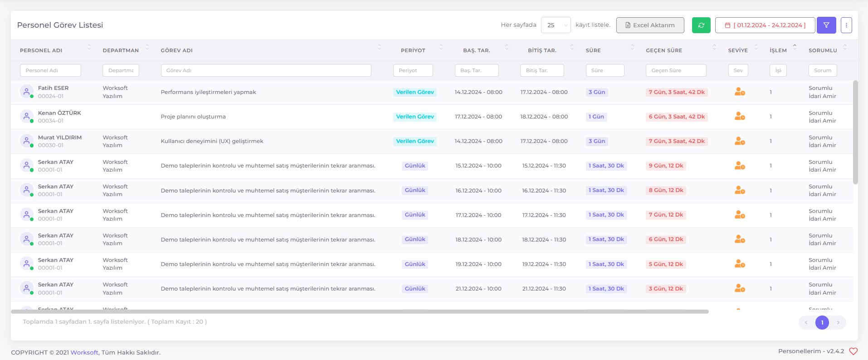Click task 'Kullanıcı deneyimini (UX) geliştirmek'
The height and width of the screenshot is (360, 868).
point(212,141)
